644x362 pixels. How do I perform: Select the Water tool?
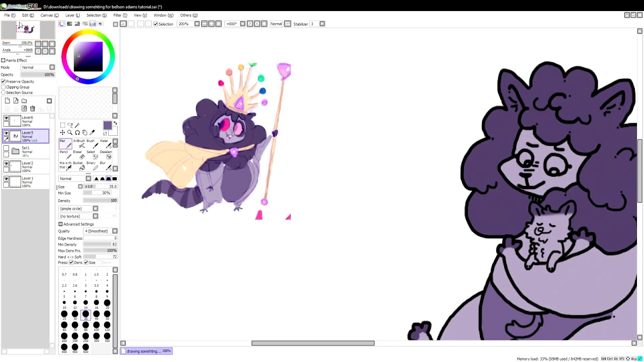[105, 144]
